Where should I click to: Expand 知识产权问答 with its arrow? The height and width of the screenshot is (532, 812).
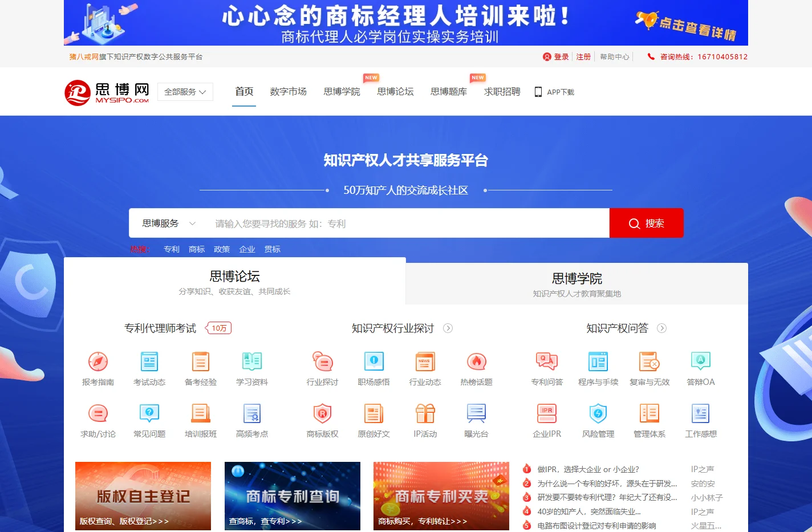662,328
